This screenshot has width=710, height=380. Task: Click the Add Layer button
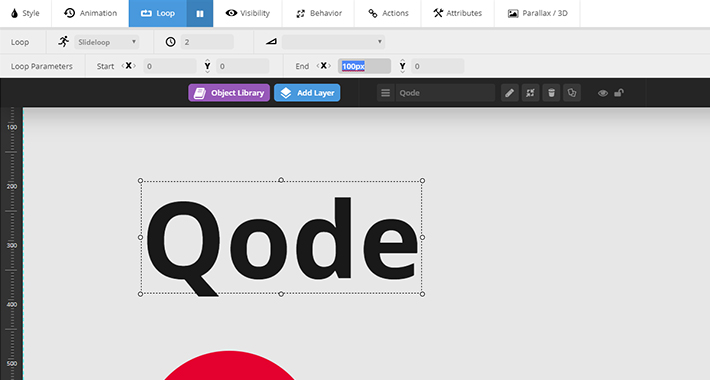[307, 93]
